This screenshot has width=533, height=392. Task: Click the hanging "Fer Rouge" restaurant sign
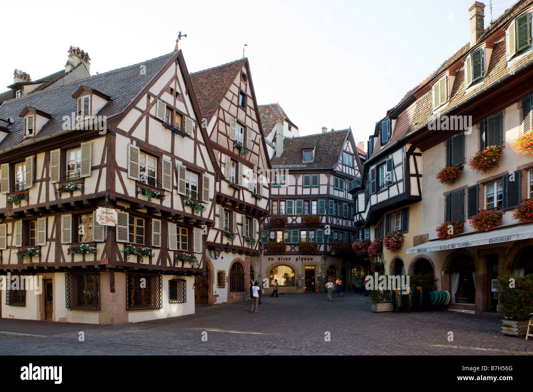[107, 217]
